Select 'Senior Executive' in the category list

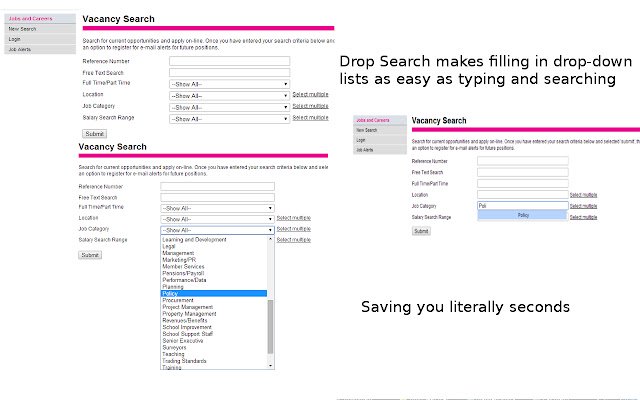(214, 341)
